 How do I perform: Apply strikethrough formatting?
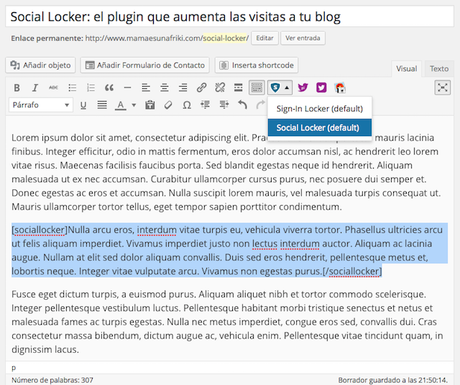coord(53,88)
